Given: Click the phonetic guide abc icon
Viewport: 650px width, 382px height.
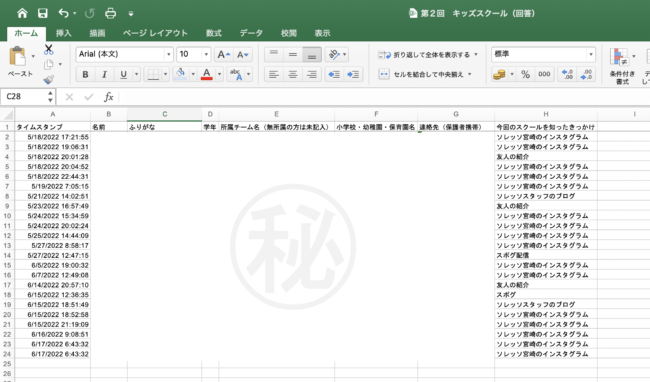Looking at the screenshot, I should pyautogui.click(x=236, y=74).
